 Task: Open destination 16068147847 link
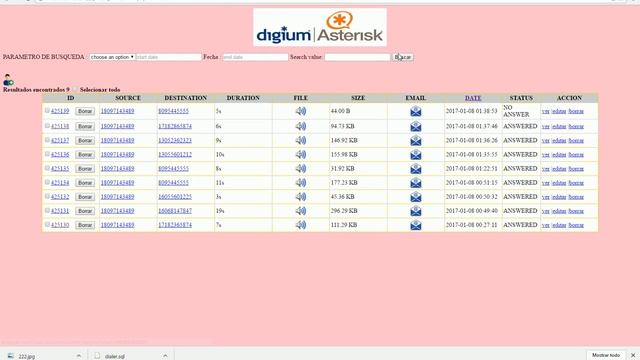[175, 211]
